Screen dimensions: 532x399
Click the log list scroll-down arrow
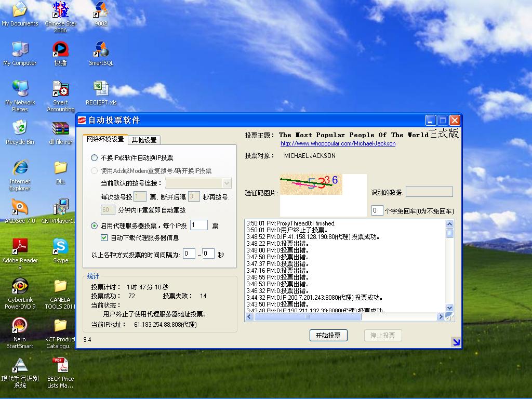[x=449, y=308]
